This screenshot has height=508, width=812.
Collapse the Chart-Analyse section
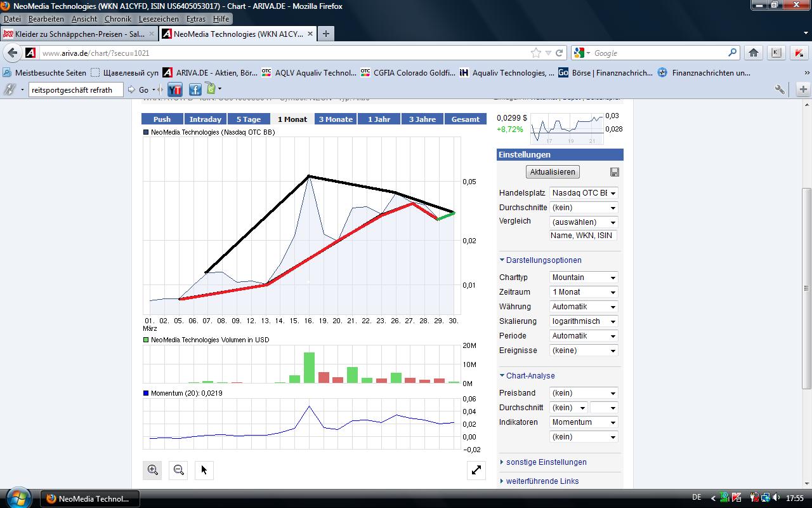[x=527, y=376]
